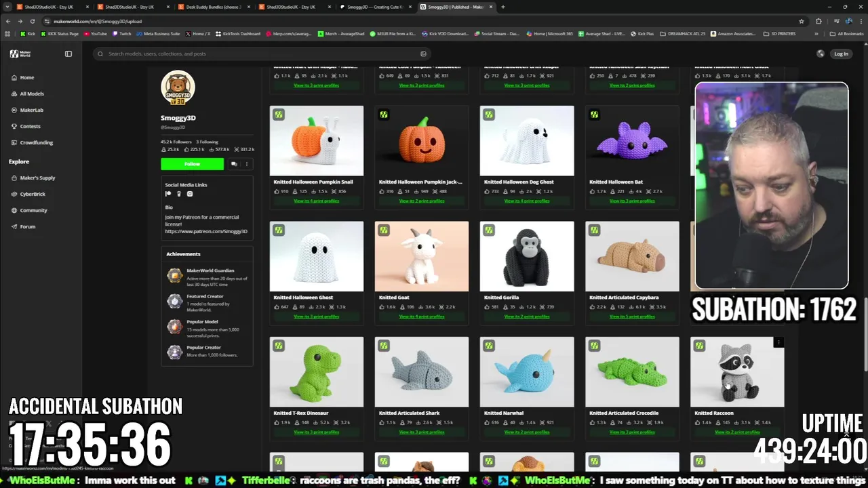Click the Popular Model achievement badge
The height and width of the screenshot is (488, 868).
[x=175, y=326]
